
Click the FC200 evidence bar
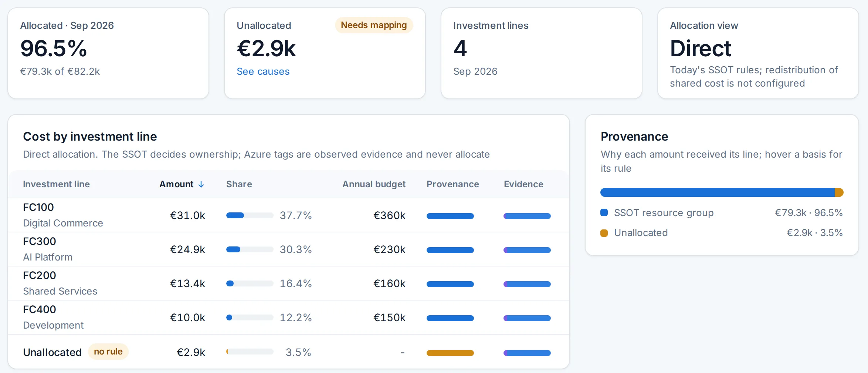coord(527,284)
